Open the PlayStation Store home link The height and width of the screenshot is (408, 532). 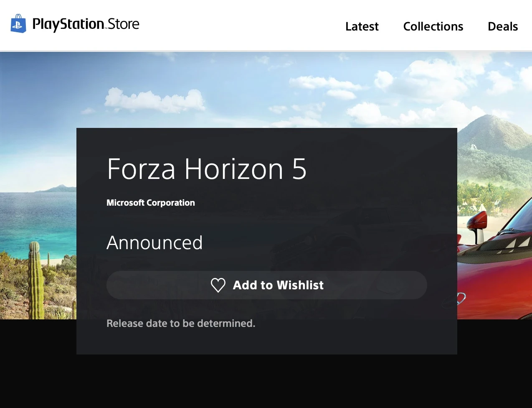click(x=75, y=24)
